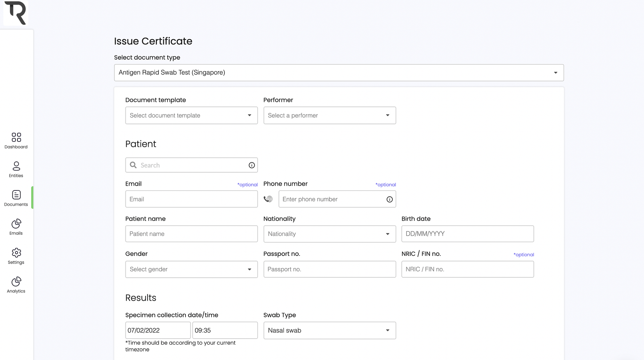Open the Select a performer dropdown

click(x=330, y=116)
